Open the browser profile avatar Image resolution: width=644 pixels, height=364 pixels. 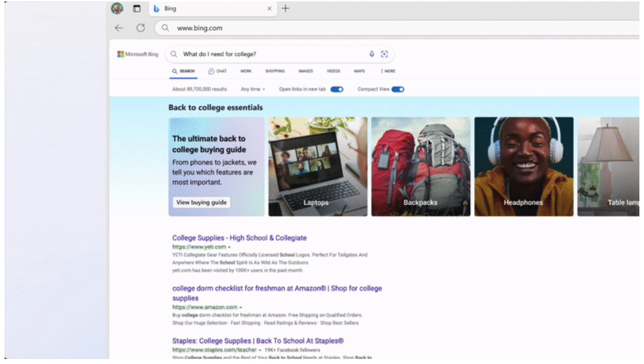click(117, 8)
